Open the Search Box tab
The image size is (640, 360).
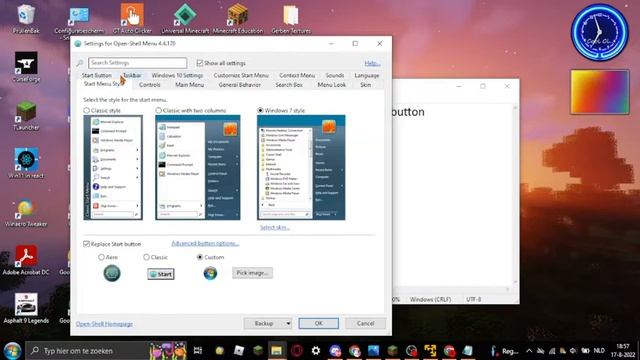(x=289, y=85)
